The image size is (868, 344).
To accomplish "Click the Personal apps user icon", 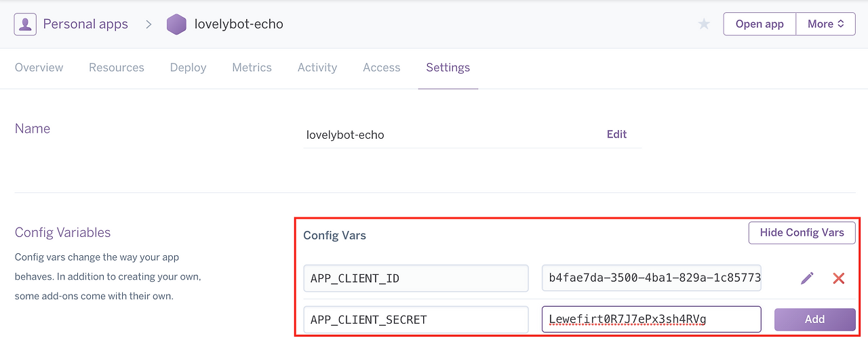I will (25, 24).
